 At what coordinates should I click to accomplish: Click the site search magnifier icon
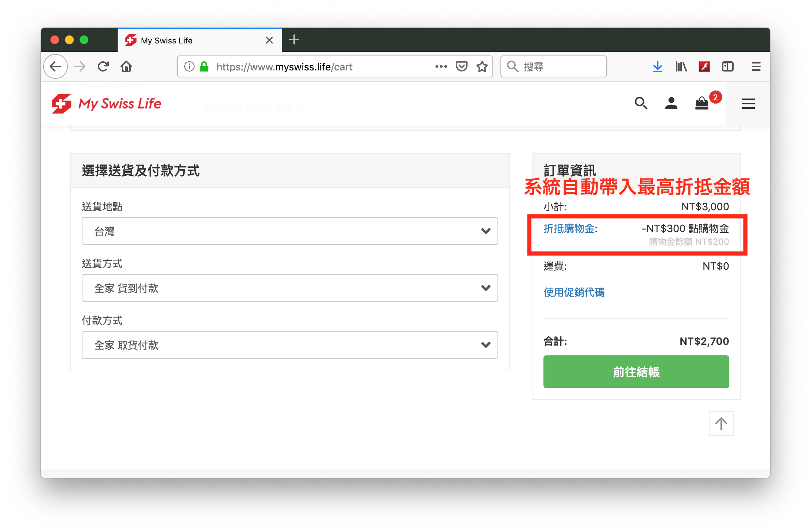pos(641,104)
